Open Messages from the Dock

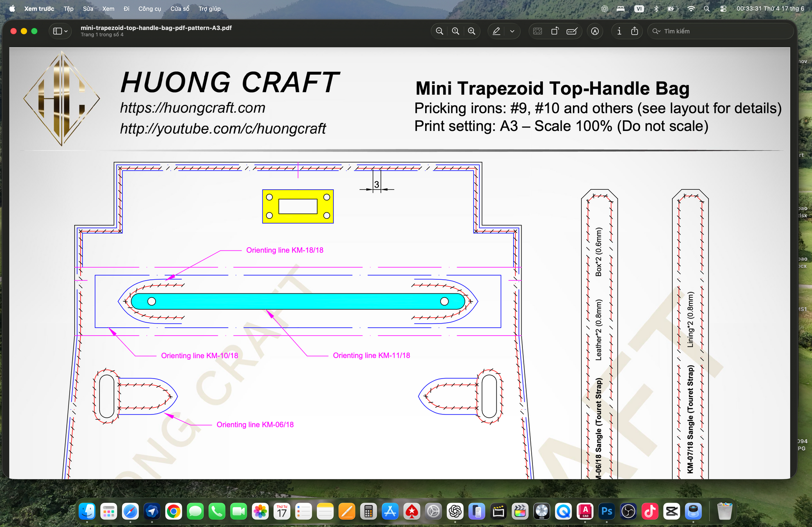point(195,511)
